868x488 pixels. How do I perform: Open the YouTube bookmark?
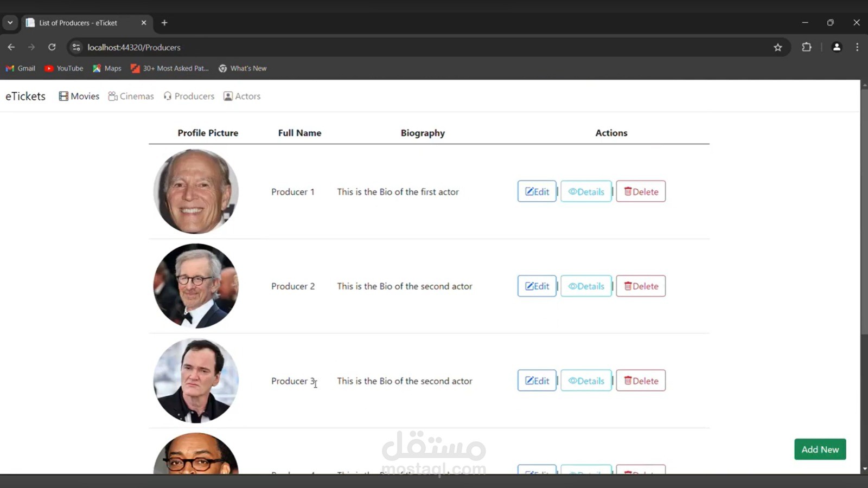64,68
